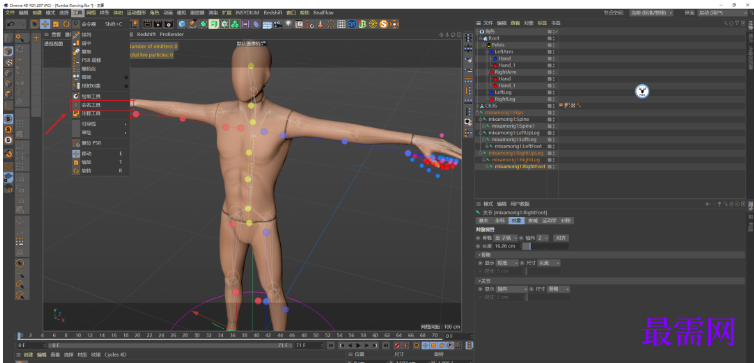754x363 pixels.
Task: Choose PSR 转移 in the open tools menu
Action: click(x=91, y=60)
